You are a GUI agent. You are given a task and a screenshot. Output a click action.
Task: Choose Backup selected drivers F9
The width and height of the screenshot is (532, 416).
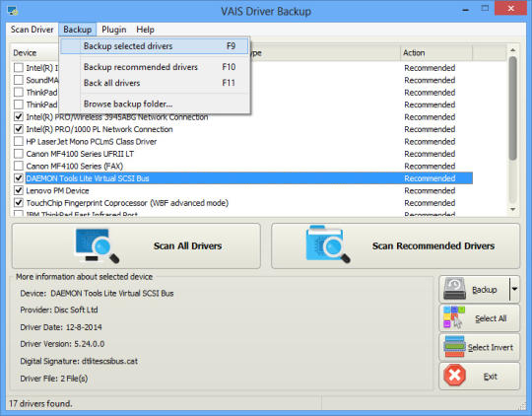point(155,46)
